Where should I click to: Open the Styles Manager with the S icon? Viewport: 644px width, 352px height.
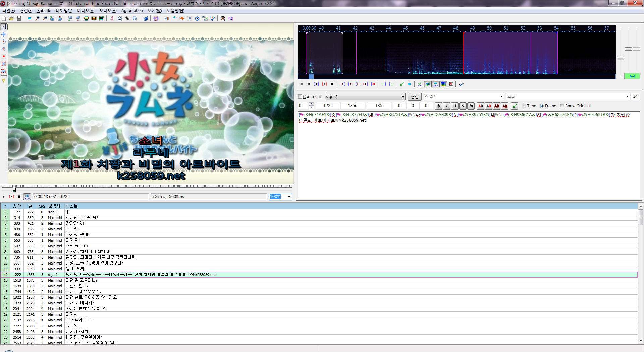point(112,18)
